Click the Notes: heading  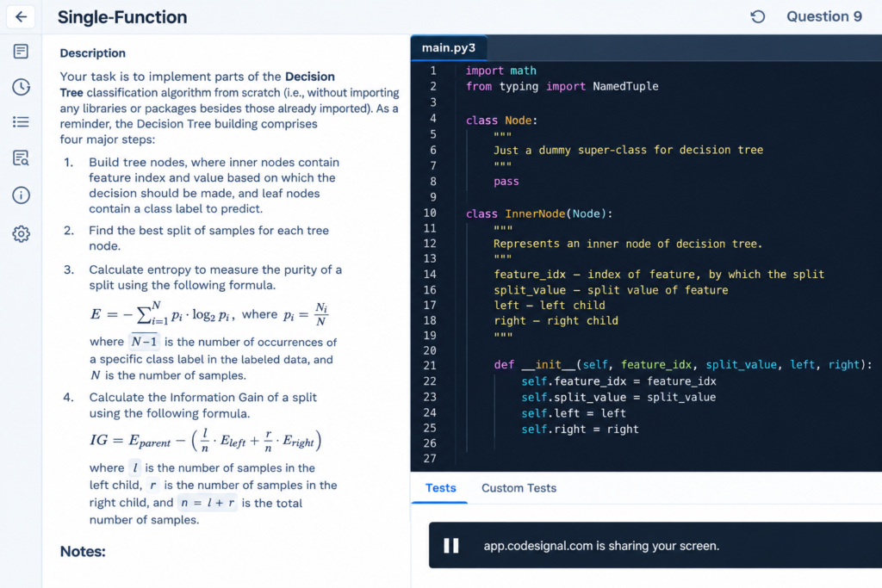coord(83,552)
